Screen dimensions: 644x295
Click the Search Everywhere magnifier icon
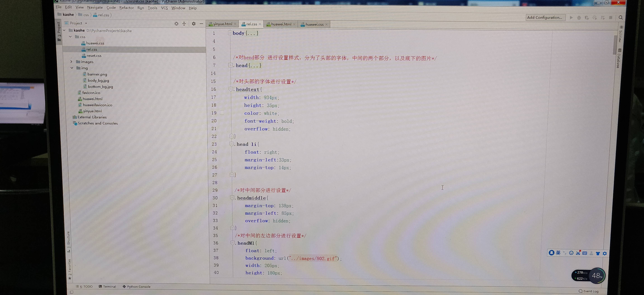(621, 17)
